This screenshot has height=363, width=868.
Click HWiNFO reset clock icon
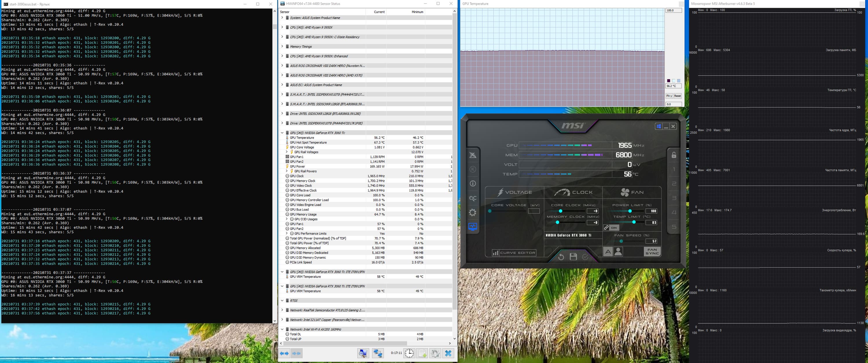coord(409,353)
